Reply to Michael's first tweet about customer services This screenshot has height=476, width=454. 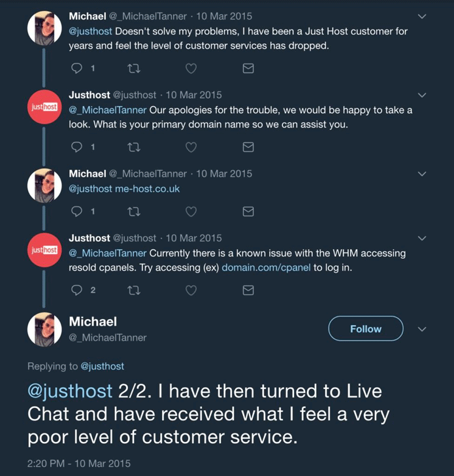pos(76,68)
